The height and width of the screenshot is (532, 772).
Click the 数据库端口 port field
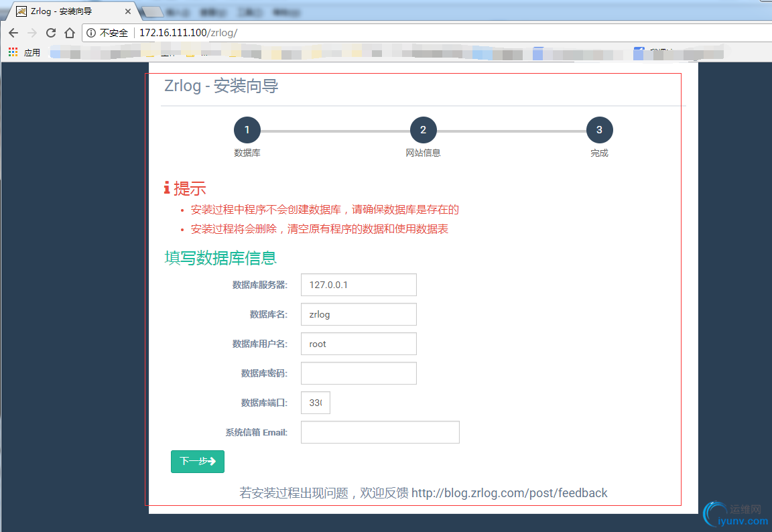coord(316,403)
